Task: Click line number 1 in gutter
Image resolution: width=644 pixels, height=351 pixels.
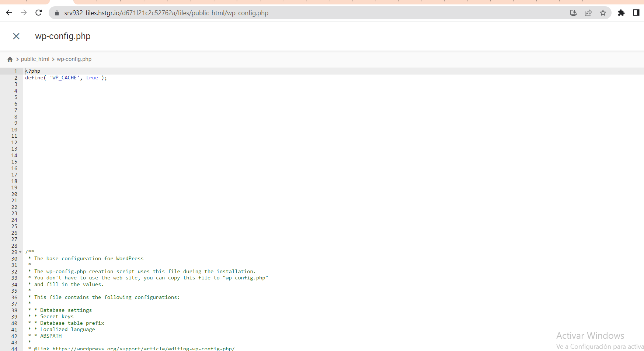Action: (x=16, y=71)
